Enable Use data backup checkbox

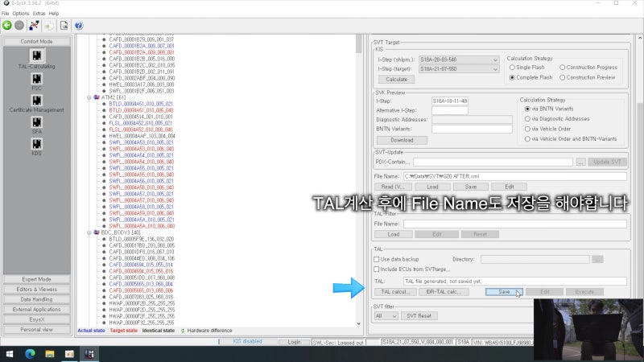coord(376,259)
